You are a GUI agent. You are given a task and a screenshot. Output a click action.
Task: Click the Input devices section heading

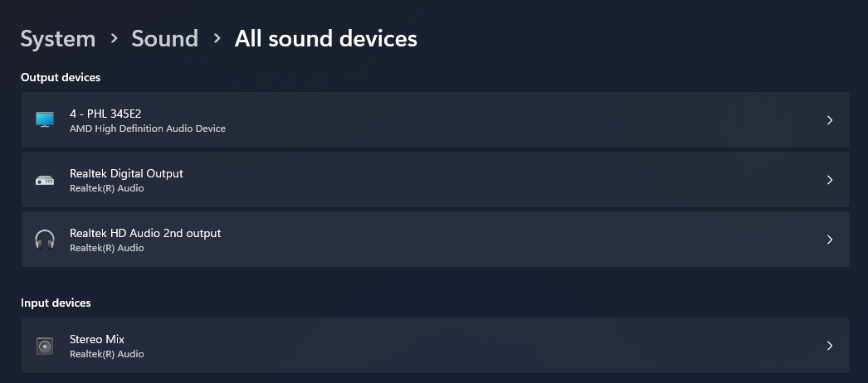tap(56, 303)
